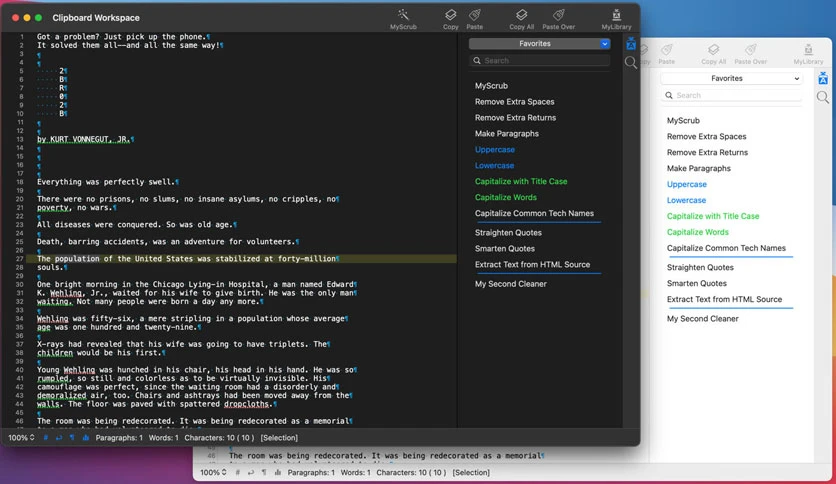
Task: Click the Paste icon in the dark window toolbar
Action: pos(475,15)
